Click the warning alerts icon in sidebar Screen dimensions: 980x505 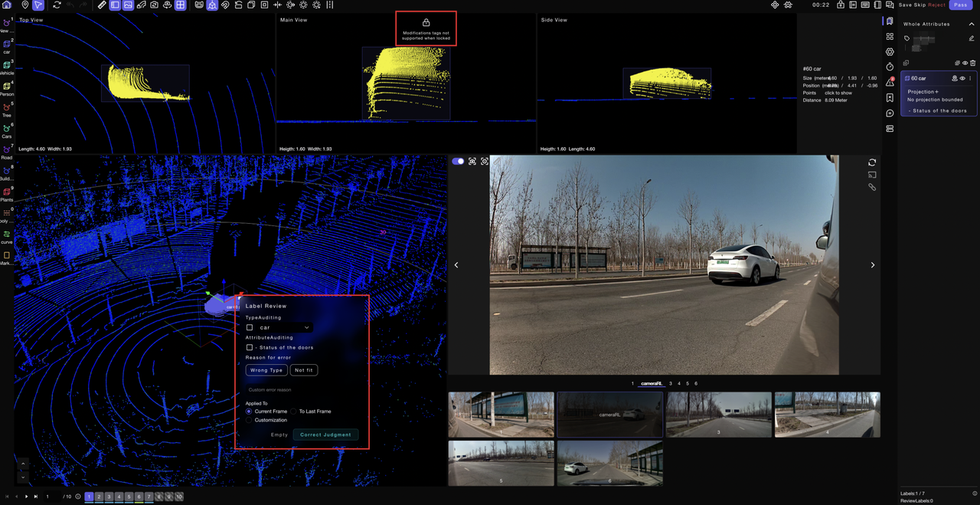[x=890, y=82]
